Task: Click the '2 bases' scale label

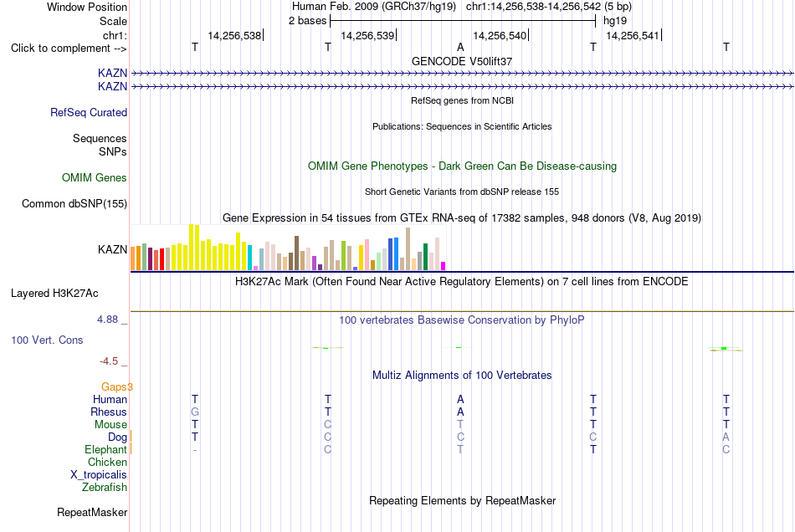Action: tap(307, 21)
